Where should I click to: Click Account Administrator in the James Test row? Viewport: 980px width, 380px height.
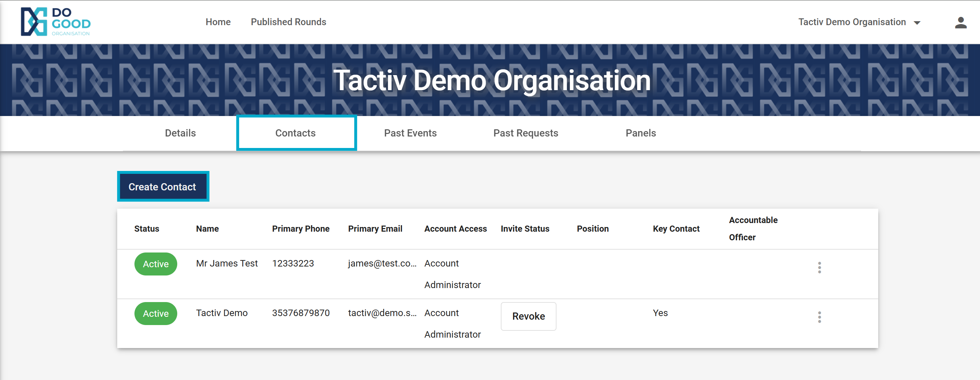coord(452,274)
